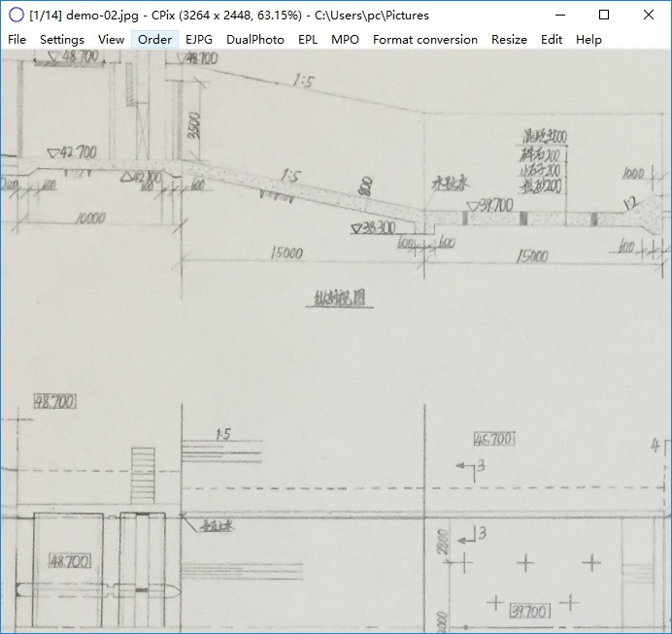The height and width of the screenshot is (634, 672).
Task: Open the Format conversion menu
Action: (424, 40)
